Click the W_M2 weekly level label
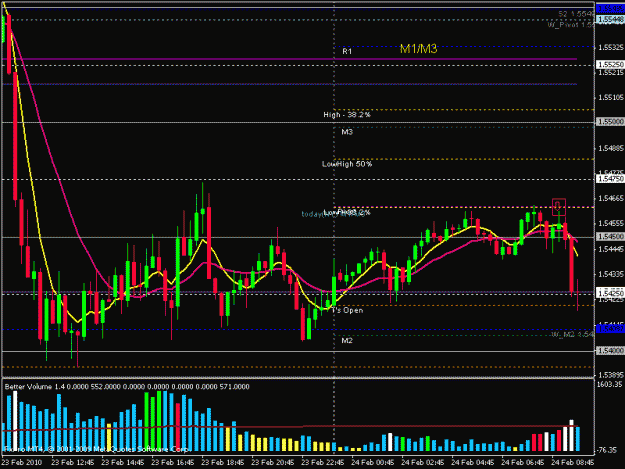The width and height of the screenshot is (625, 469). [572, 334]
